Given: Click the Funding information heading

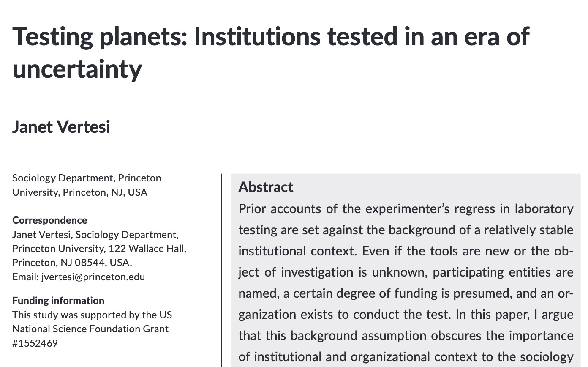Looking at the screenshot, I should pos(58,301).
